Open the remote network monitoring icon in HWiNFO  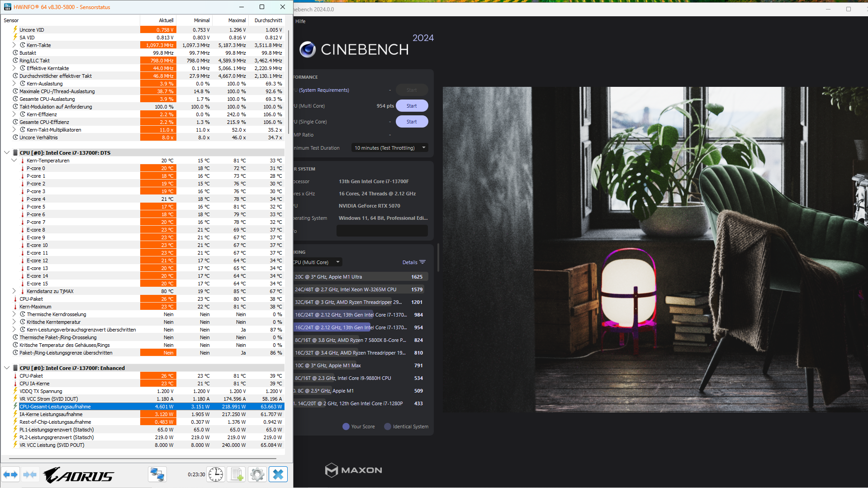click(x=157, y=474)
